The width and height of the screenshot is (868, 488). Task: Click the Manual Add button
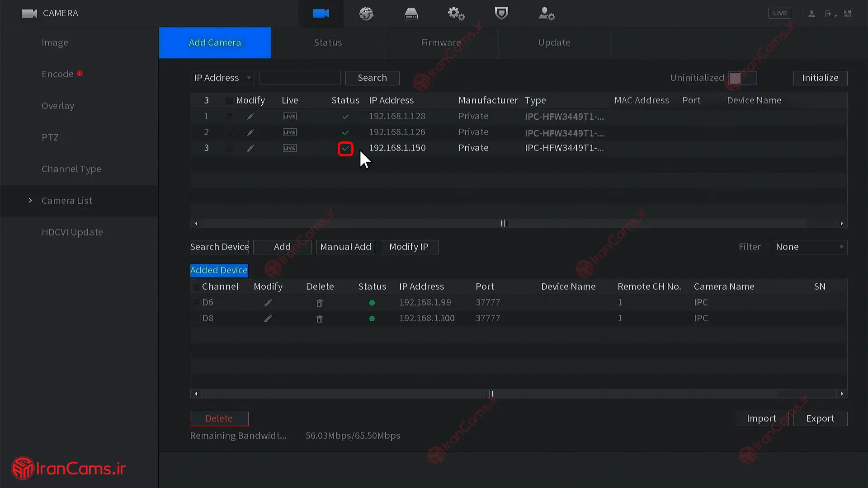click(346, 247)
